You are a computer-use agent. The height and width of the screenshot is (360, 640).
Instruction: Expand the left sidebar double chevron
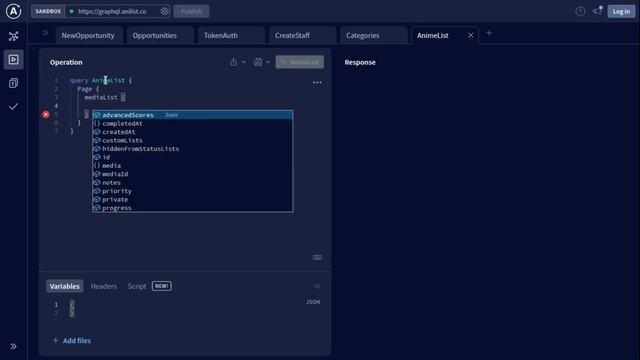[13, 347]
